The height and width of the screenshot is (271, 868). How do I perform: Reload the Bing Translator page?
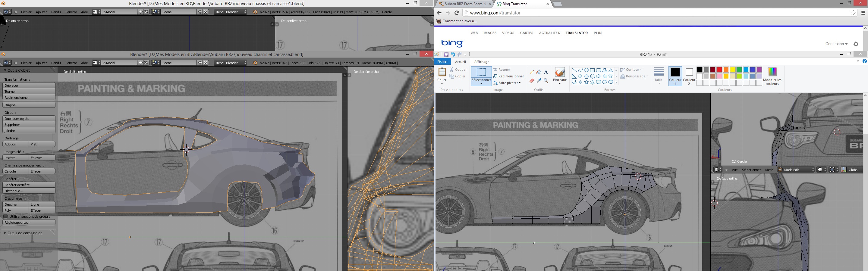pyautogui.click(x=457, y=13)
